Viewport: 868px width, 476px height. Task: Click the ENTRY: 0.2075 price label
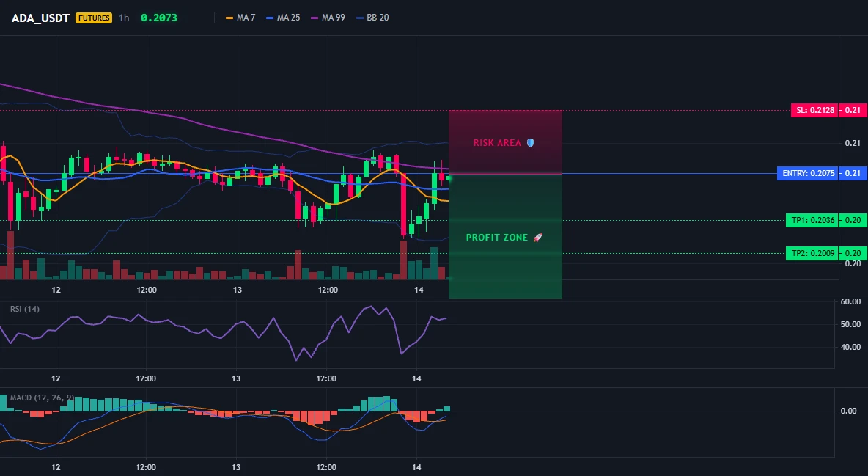(808, 173)
